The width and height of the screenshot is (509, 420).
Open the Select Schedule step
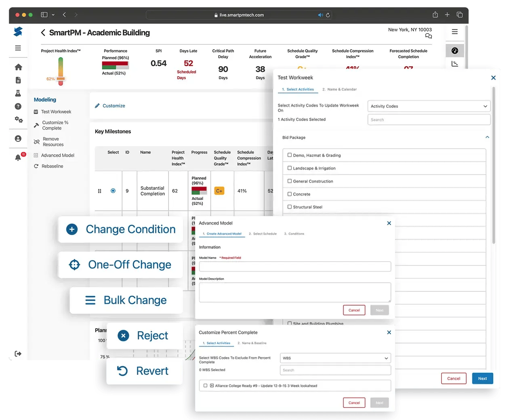click(263, 234)
